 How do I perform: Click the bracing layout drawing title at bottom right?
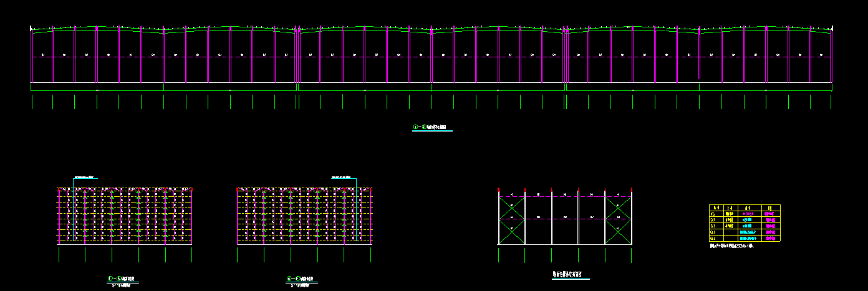pyautogui.click(x=567, y=274)
